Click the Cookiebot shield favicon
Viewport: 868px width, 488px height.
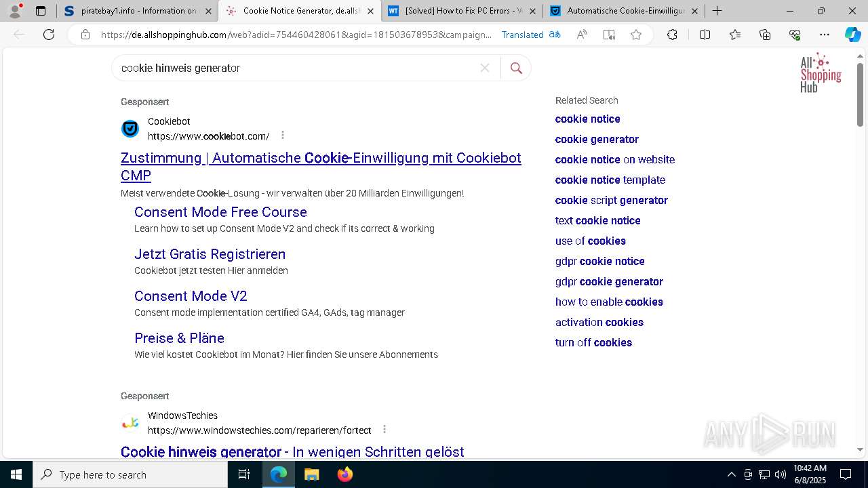[x=130, y=129]
